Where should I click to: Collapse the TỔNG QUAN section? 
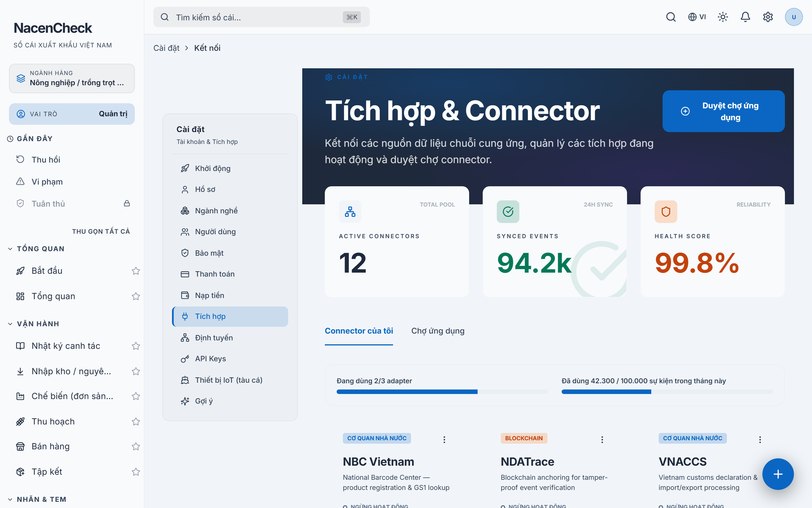36,249
